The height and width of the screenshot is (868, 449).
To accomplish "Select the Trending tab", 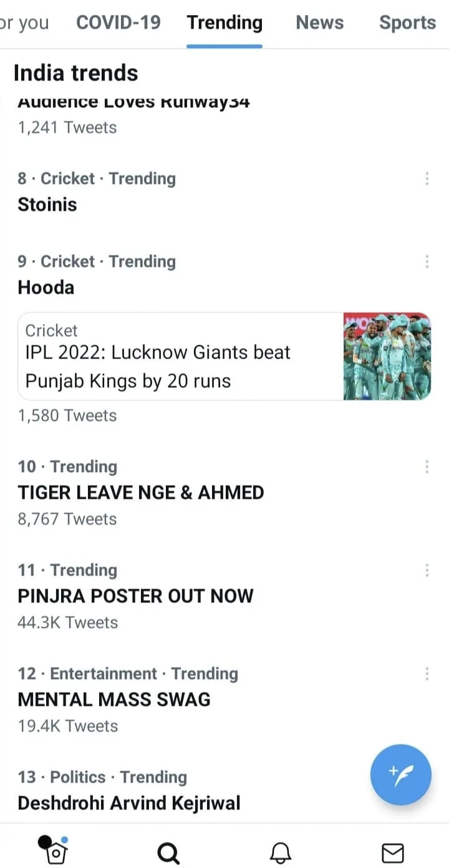I will (224, 23).
